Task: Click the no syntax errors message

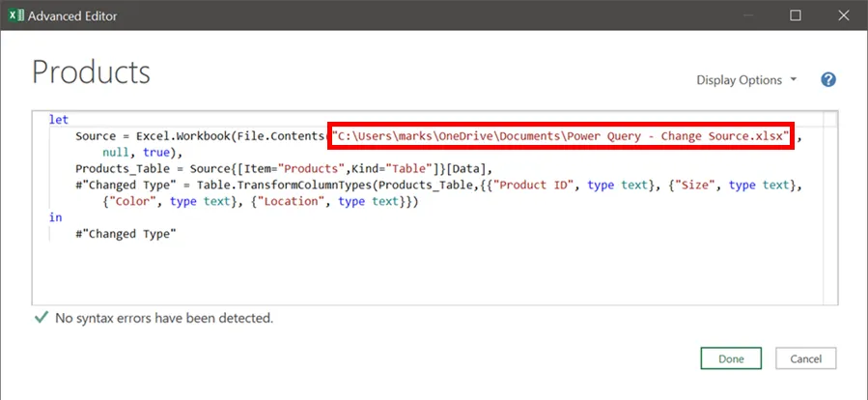Action: tap(163, 317)
